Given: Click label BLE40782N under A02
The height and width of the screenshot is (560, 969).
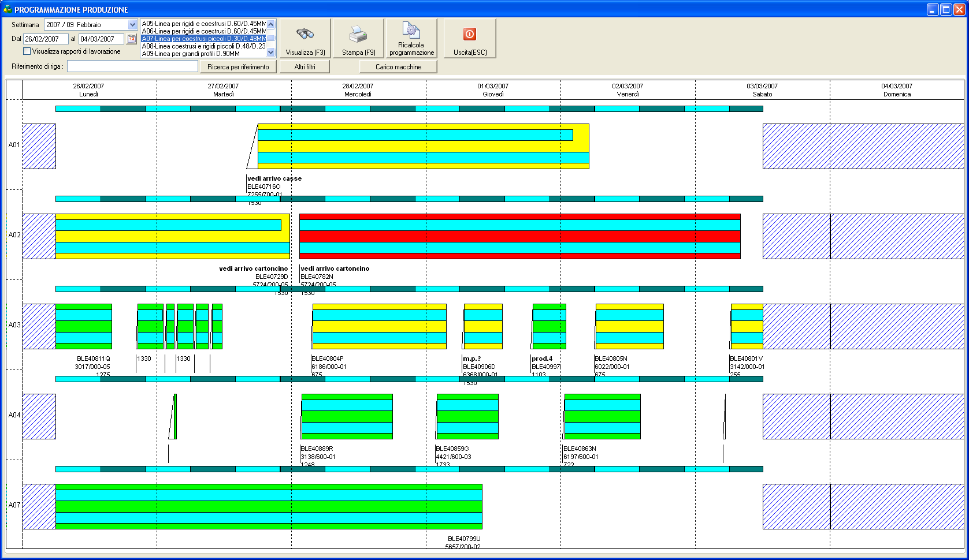Looking at the screenshot, I should (x=317, y=277).
